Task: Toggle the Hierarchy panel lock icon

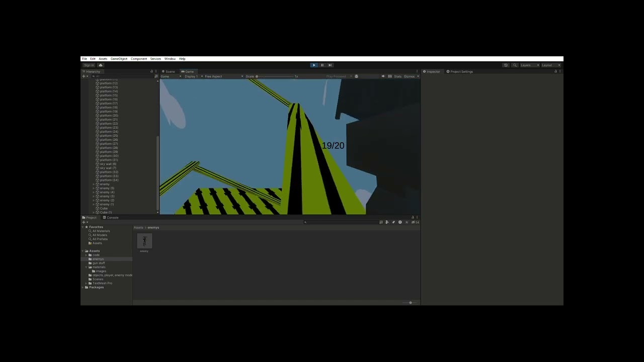Action: 151,71
